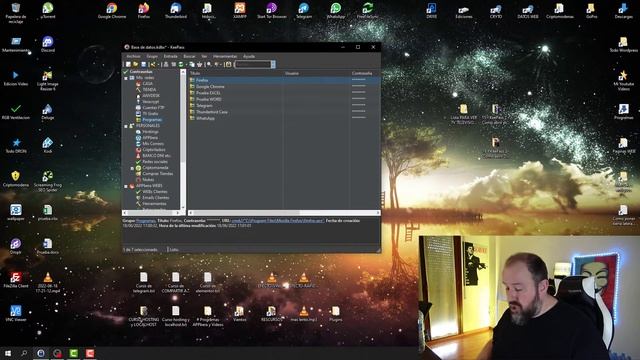
Task: Open the Ayuda menu
Action: click(x=249, y=56)
